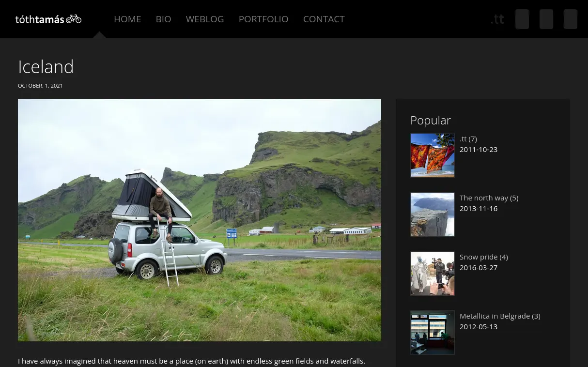Click the Iceland post title
This screenshot has height=367, width=588.
tap(46, 67)
